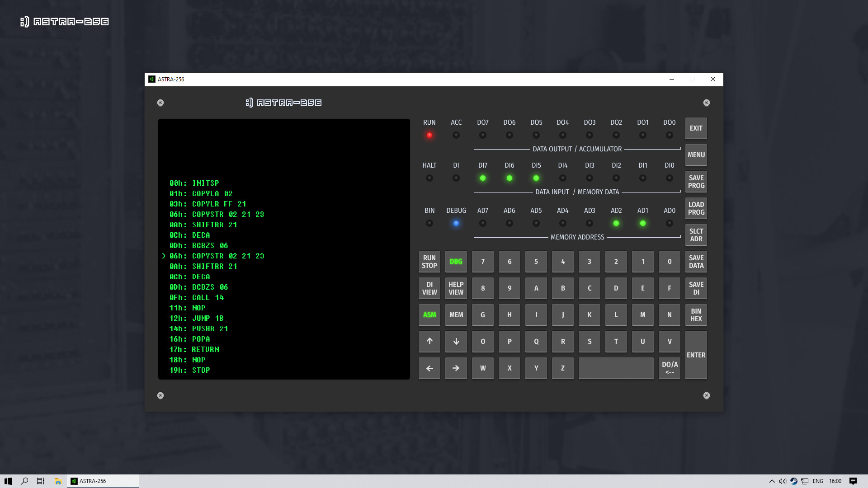Viewport: 868px width, 488px height.
Task: Open the DI VIEW panel
Action: 429,288
